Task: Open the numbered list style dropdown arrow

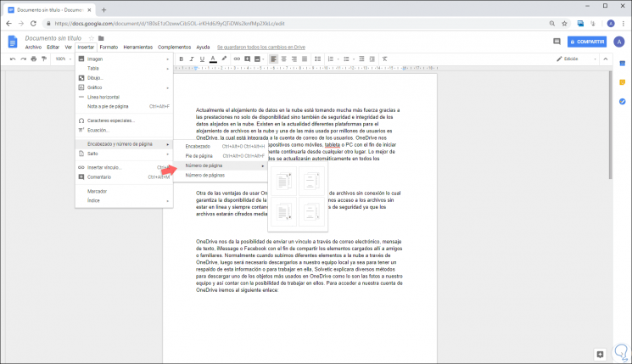Action: coord(338,59)
